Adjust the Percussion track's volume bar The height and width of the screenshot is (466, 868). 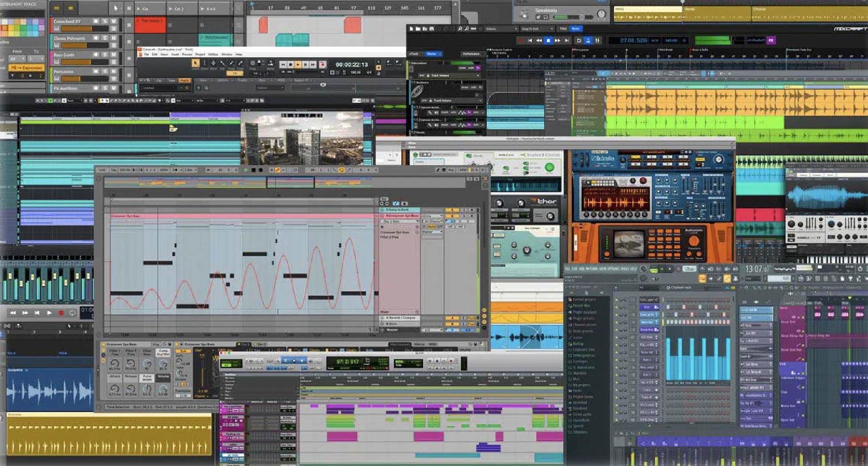pos(85,79)
